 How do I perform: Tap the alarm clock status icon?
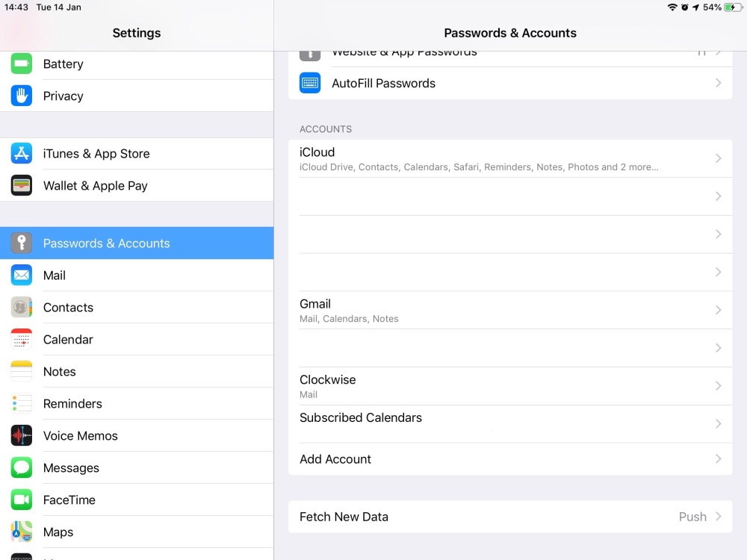tap(684, 7)
